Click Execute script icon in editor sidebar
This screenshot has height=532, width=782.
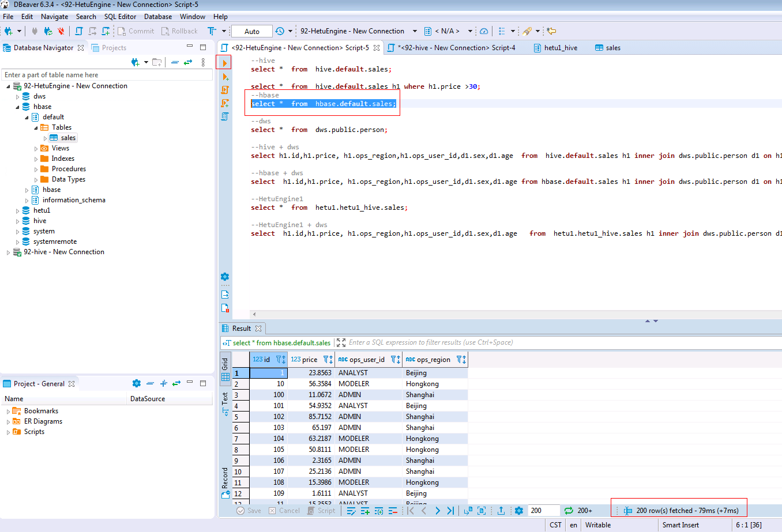coord(225,90)
